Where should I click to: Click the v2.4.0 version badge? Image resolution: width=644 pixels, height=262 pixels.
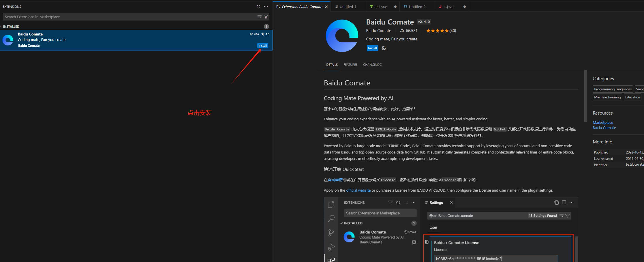coord(424,22)
